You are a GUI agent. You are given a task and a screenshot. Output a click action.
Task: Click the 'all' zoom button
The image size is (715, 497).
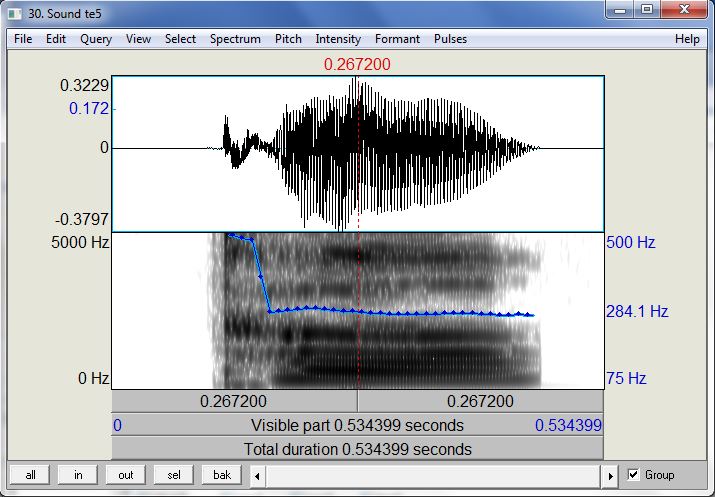[x=31, y=475]
